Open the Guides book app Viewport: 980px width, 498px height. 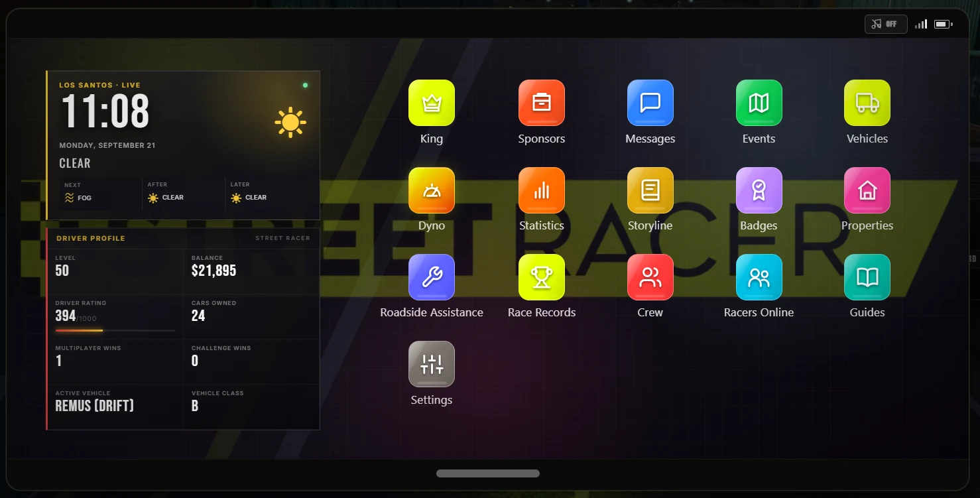(867, 277)
